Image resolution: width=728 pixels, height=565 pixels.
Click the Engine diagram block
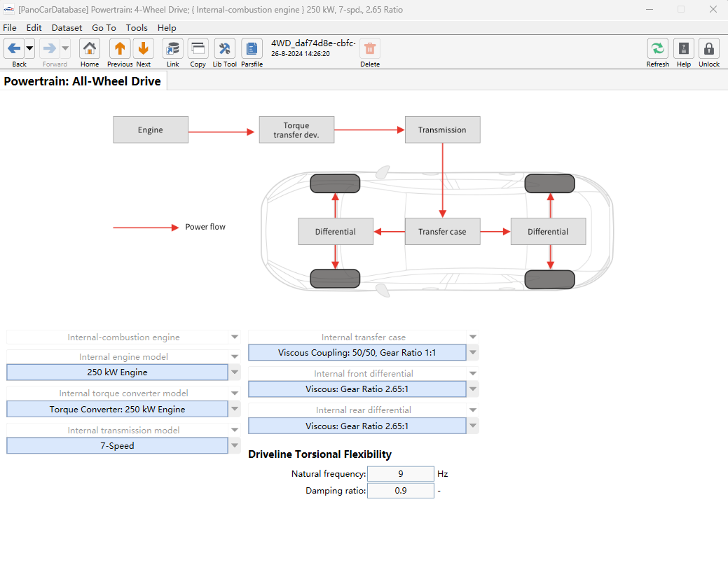pyautogui.click(x=151, y=130)
